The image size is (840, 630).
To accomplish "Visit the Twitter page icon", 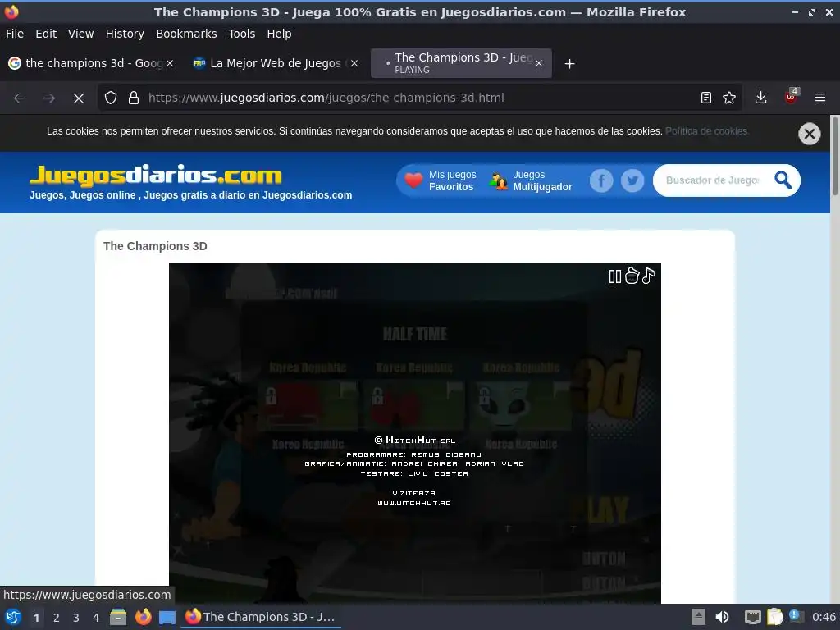I will coord(632,181).
